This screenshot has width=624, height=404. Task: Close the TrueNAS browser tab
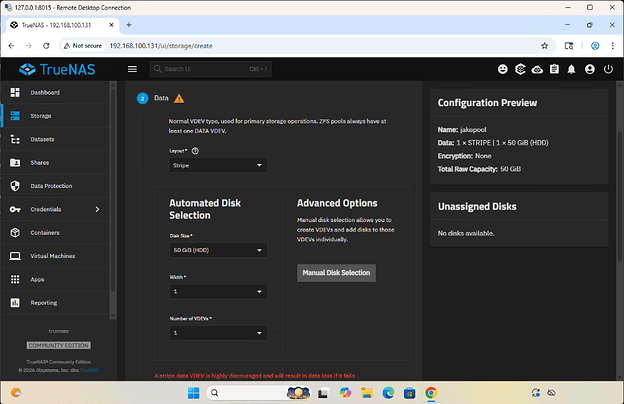(111, 25)
